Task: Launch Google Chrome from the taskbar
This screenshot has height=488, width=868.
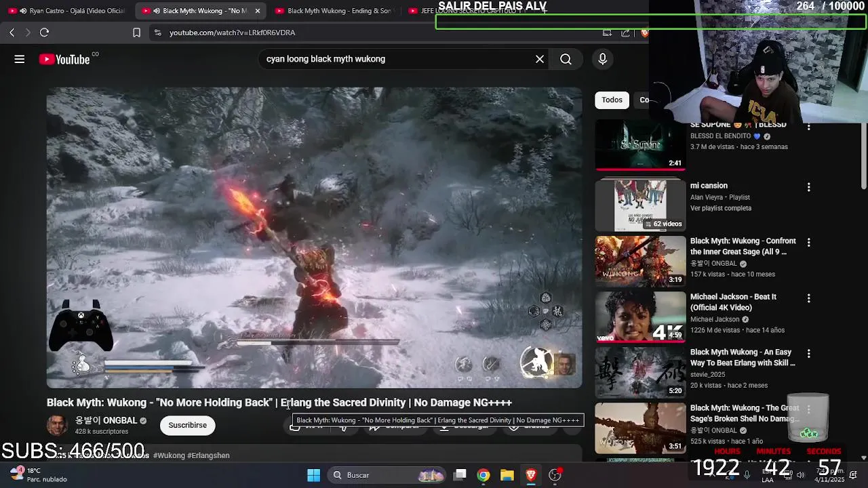Action: coord(484,475)
